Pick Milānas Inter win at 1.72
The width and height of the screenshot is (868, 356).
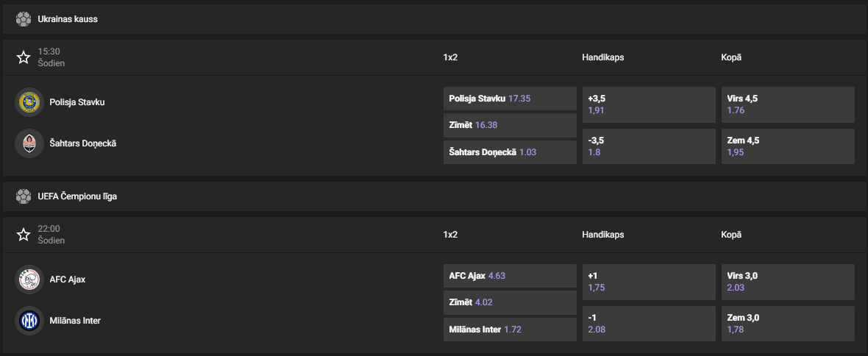coord(510,330)
